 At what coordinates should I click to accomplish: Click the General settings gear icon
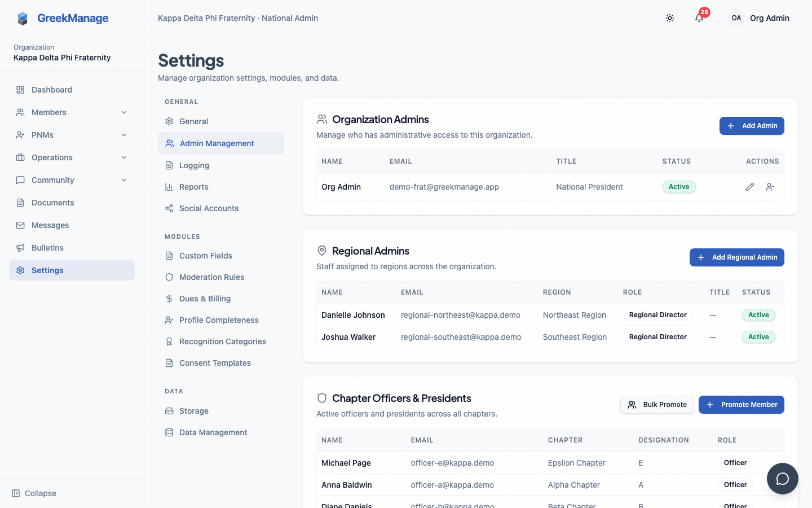(169, 121)
